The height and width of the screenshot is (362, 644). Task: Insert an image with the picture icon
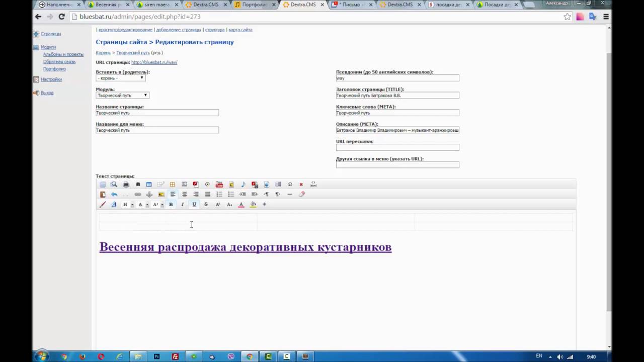coord(161,195)
